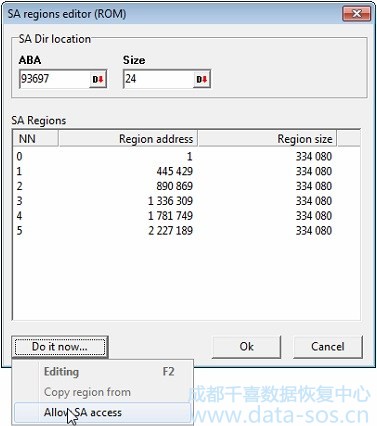Viewport: 377px width, 426px height.
Task: Edit the Size value 24
Action: [158, 79]
